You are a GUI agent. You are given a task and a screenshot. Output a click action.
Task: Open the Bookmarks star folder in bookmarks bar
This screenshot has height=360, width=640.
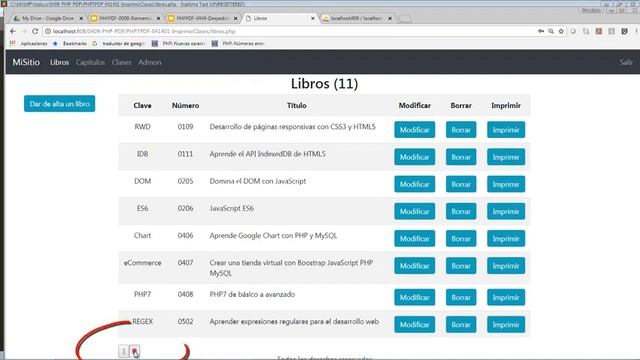pos(70,43)
